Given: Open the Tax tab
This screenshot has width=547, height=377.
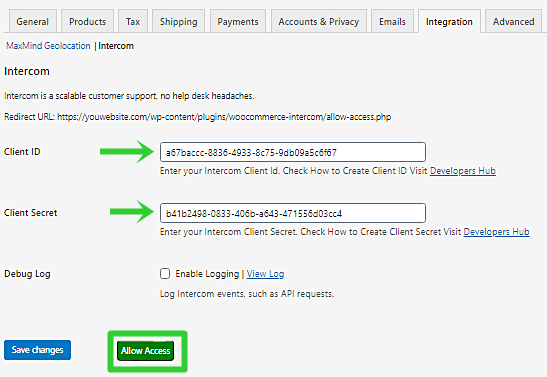Looking at the screenshot, I should [133, 22].
